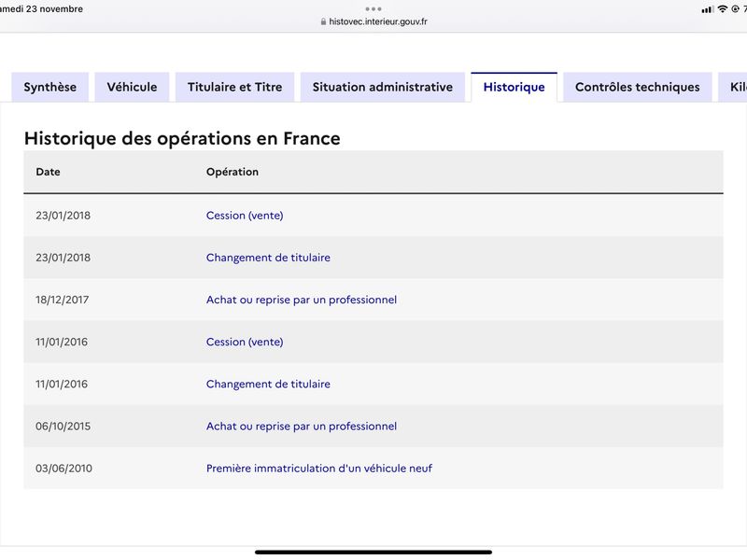This screenshot has height=560, width=747.
Task: Open the Synthèse tab
Action: pos(50,87)
